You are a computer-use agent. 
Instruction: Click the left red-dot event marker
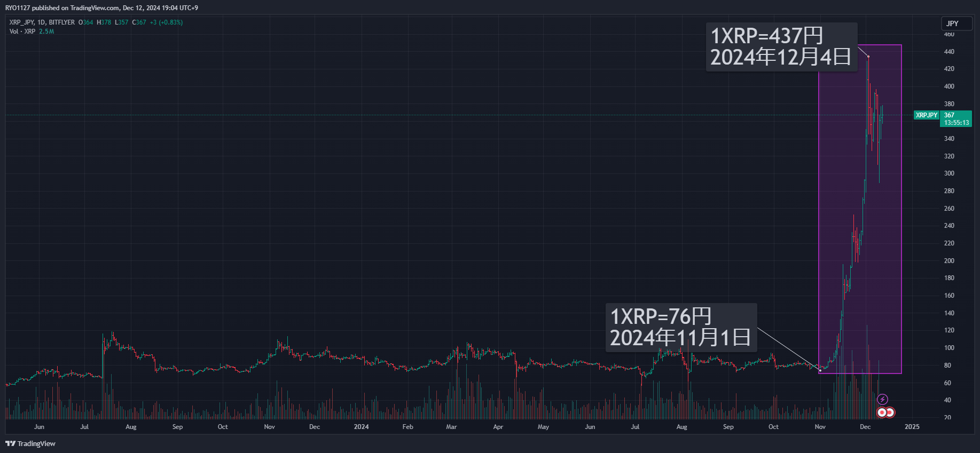coord(882,412)
